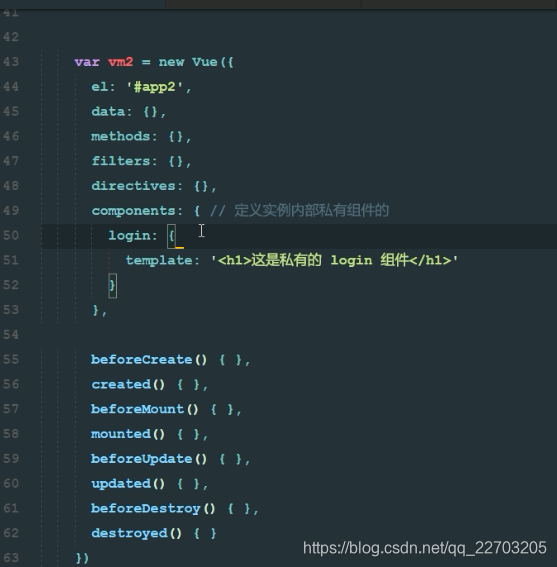This screenshot has height=567, width=557.
Task: Click the 'components' property name
Action: (133, 211)
